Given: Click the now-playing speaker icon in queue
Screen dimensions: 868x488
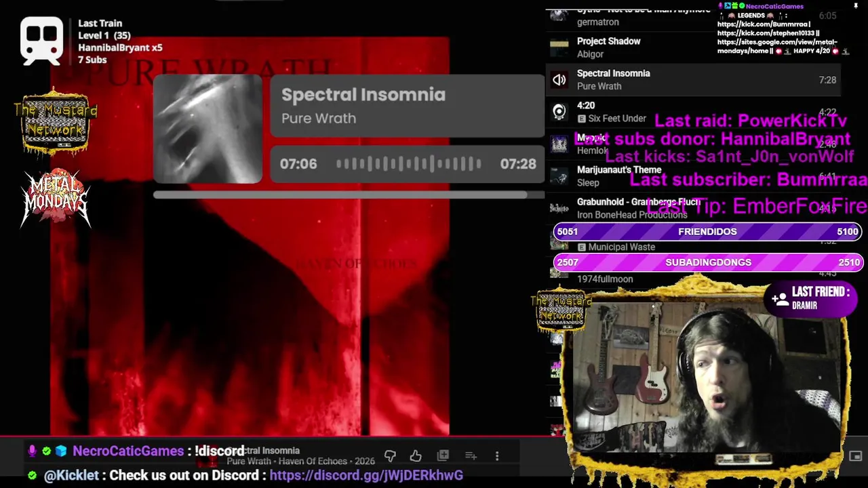Looking at the screenshot, I should coord(559,80).
